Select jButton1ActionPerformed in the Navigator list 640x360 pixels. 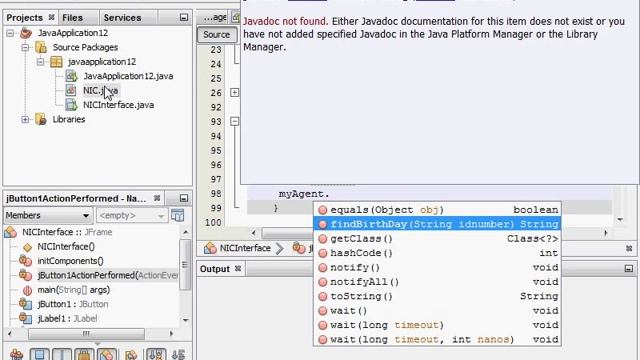pos(108,276)
